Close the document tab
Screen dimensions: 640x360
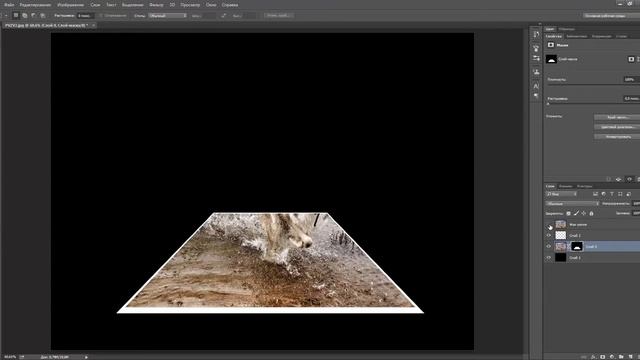93,25
